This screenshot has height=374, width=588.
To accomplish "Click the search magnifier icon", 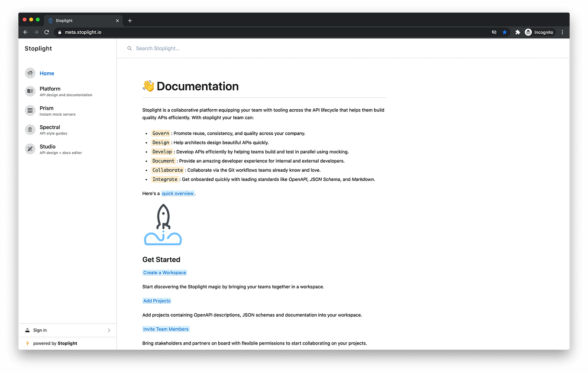I will point(129,48).
